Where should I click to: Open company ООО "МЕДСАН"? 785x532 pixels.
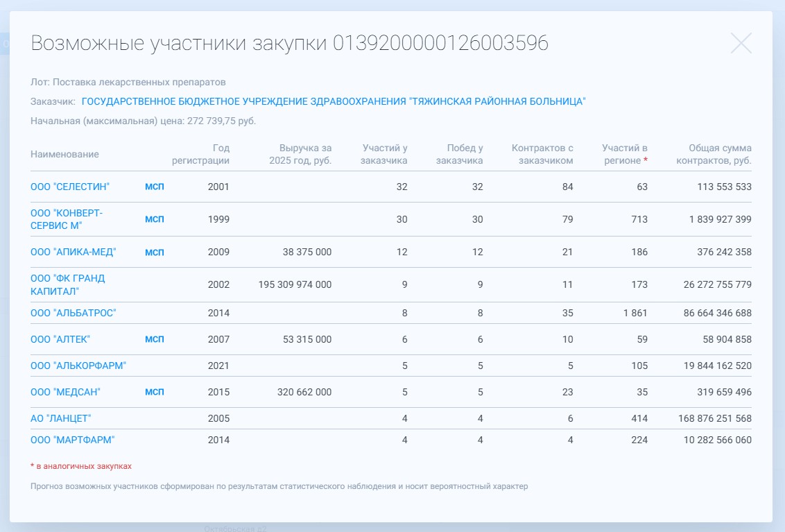pos(65,393)
